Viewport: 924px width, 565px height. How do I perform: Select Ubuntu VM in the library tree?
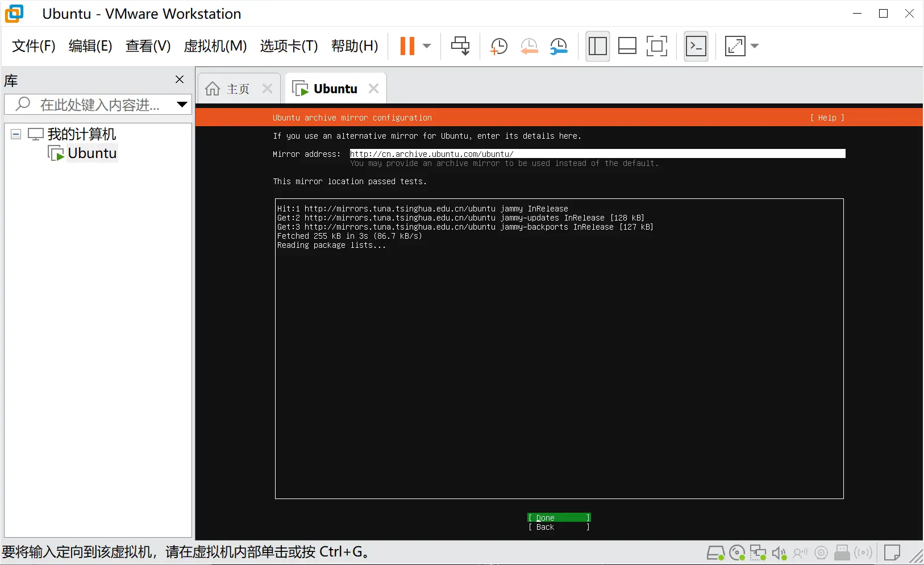pos(92,153)
